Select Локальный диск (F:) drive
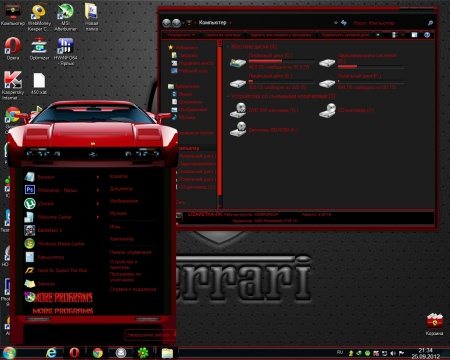This screenshot has height=360, width=450. tap(361, 81)
